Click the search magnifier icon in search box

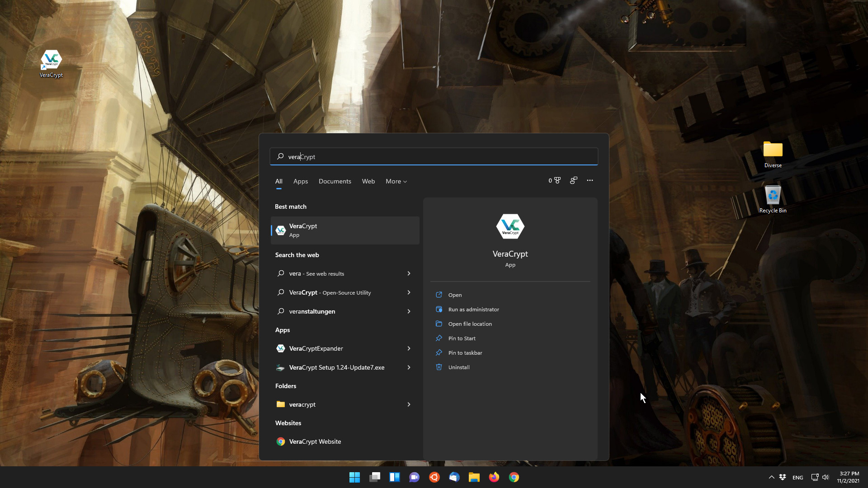click(280, 156)
